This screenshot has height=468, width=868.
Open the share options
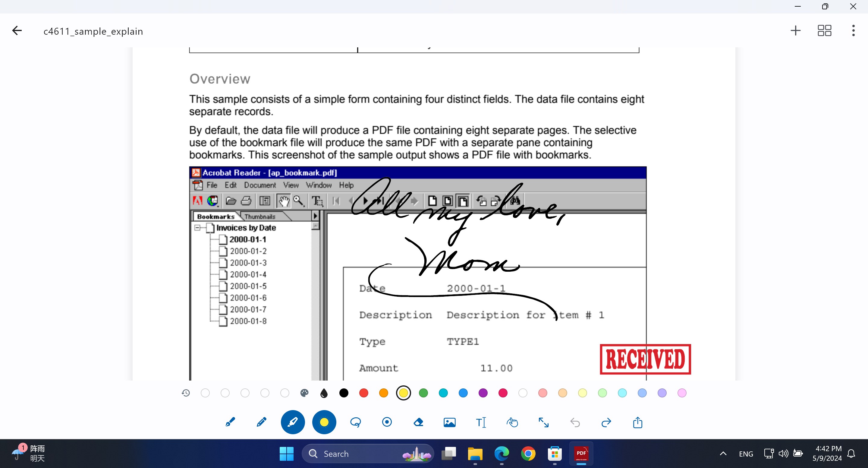pyautogui.click(x=637, y=422)
